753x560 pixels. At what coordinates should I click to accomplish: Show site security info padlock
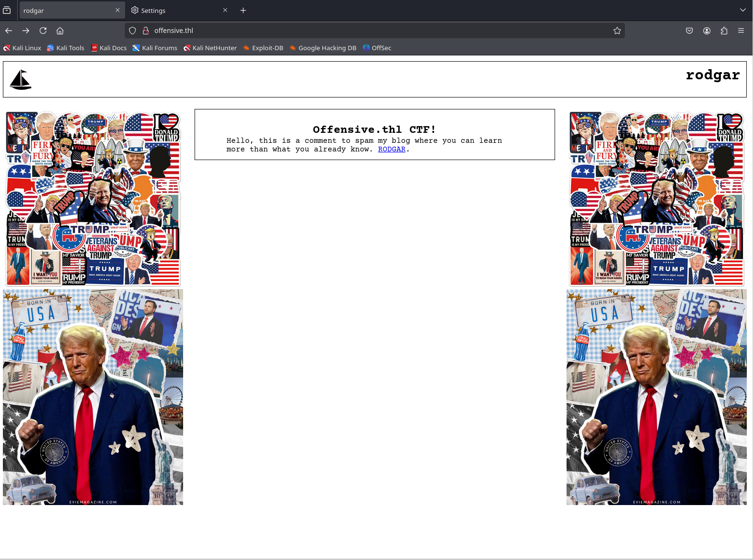[x=146, y=31]
